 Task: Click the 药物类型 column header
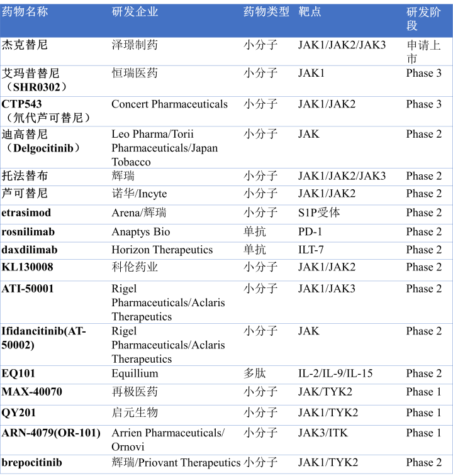(266, 12)
